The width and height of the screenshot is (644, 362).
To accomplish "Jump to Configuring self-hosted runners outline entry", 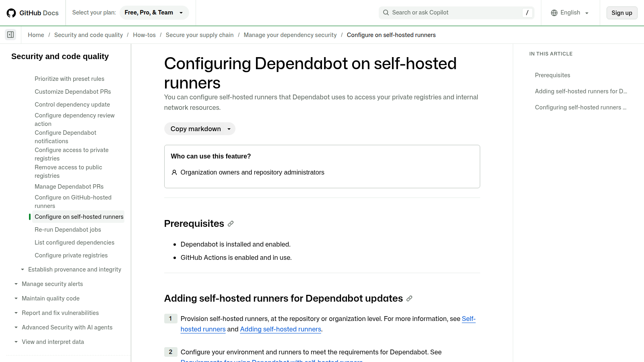I will coord(580,107).
